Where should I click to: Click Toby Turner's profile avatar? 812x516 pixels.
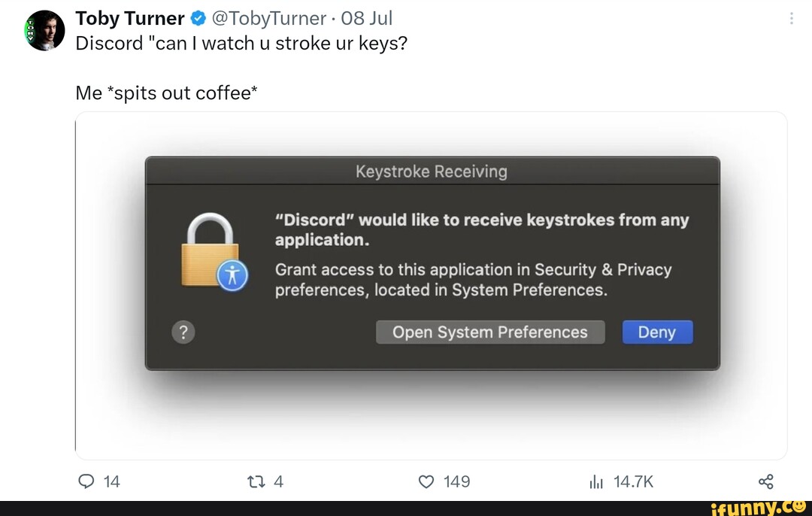(x=45, y=31)
